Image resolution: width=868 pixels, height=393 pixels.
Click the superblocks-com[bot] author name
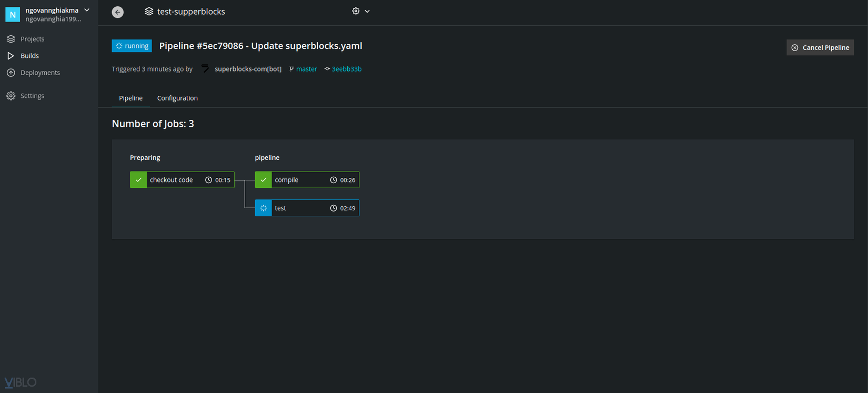pos(248,69)
